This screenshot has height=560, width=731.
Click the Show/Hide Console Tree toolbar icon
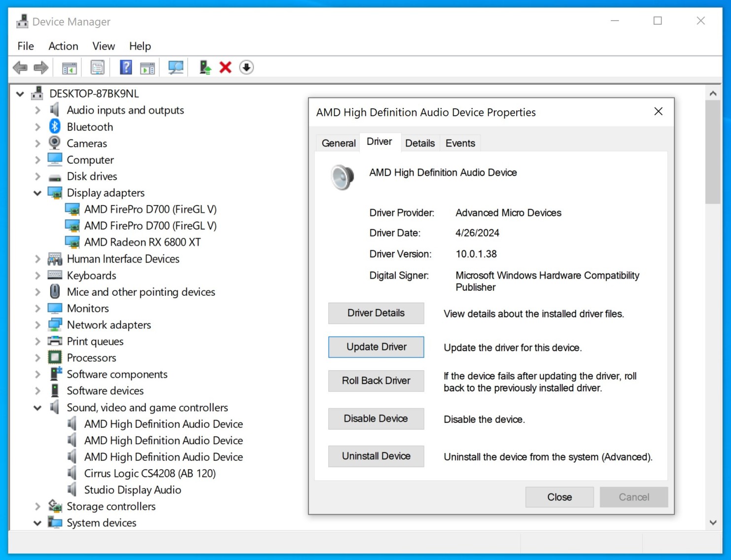tap(70, 68)
